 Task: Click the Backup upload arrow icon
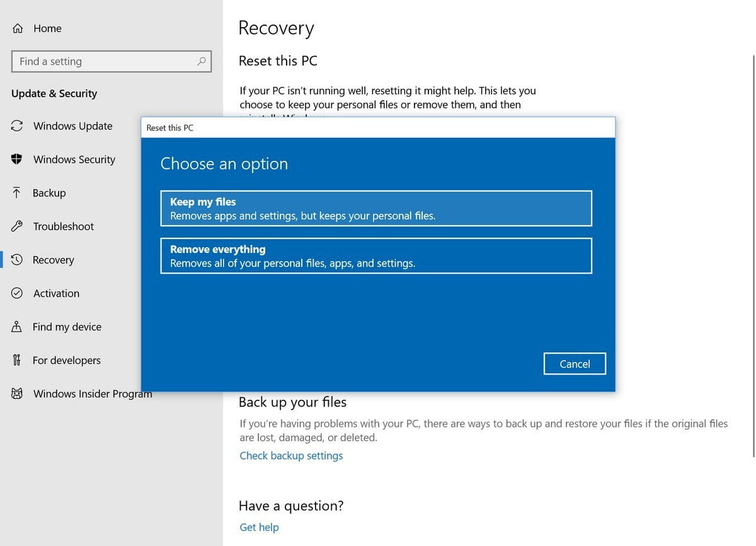click(x=17, y=193)
